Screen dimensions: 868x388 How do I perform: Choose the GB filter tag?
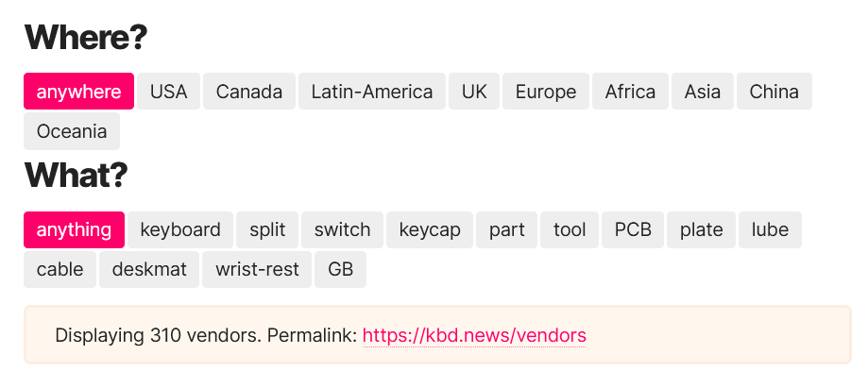click(x=340, y=269)
